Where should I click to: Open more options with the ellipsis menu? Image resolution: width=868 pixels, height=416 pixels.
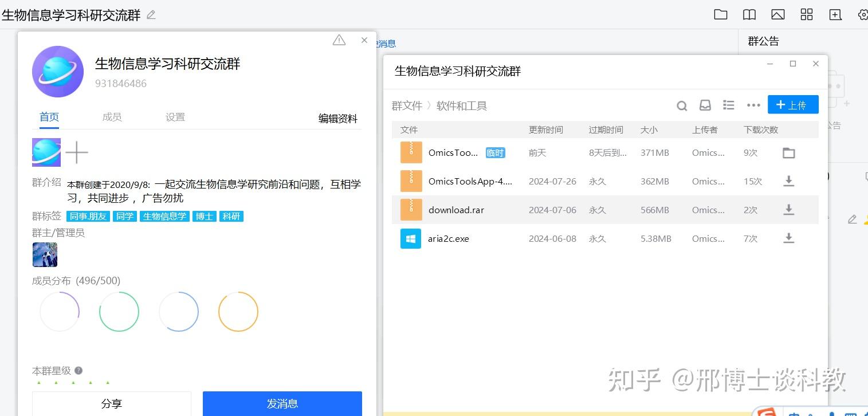[753, 105]
